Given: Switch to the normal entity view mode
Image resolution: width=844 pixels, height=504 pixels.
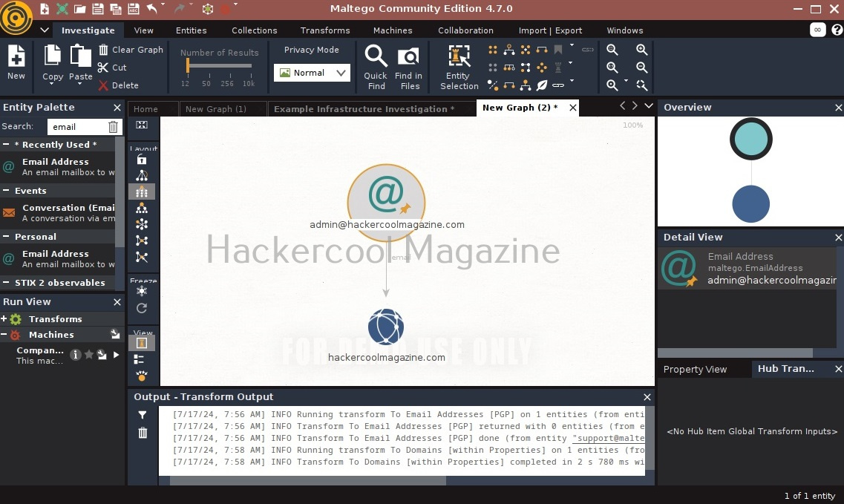Looking at the screenshot, I should (x=142, y=343).
